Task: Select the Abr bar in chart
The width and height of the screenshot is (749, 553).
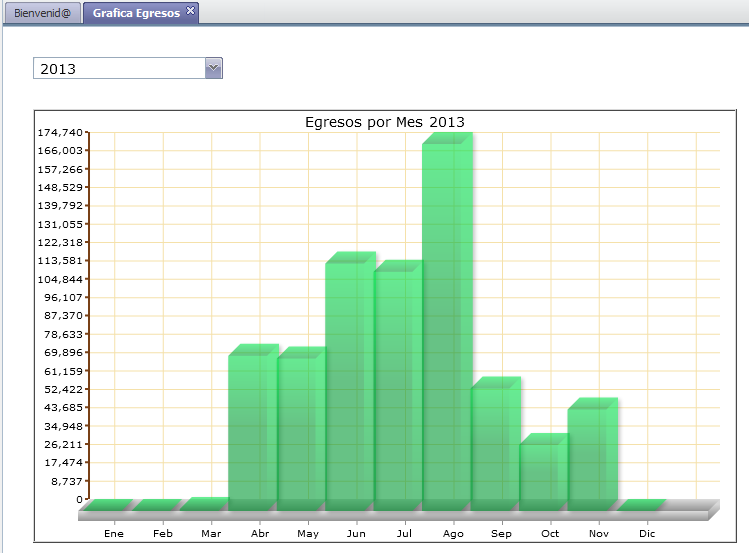Action: click(251, 428)
